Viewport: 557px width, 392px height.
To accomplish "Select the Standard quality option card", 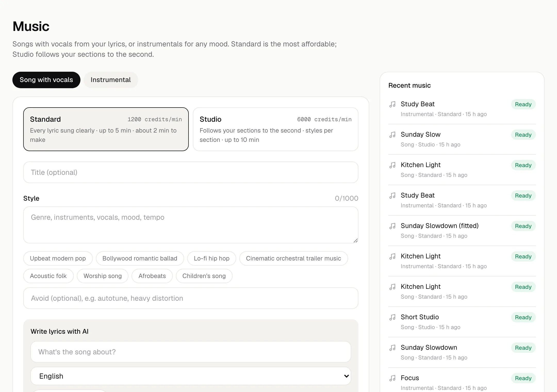I will click(106, 129).
